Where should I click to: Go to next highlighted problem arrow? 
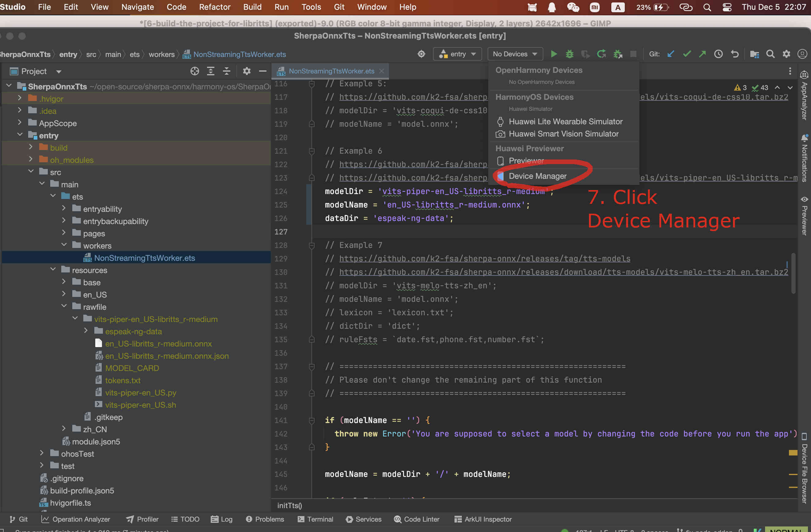(790, 88)
